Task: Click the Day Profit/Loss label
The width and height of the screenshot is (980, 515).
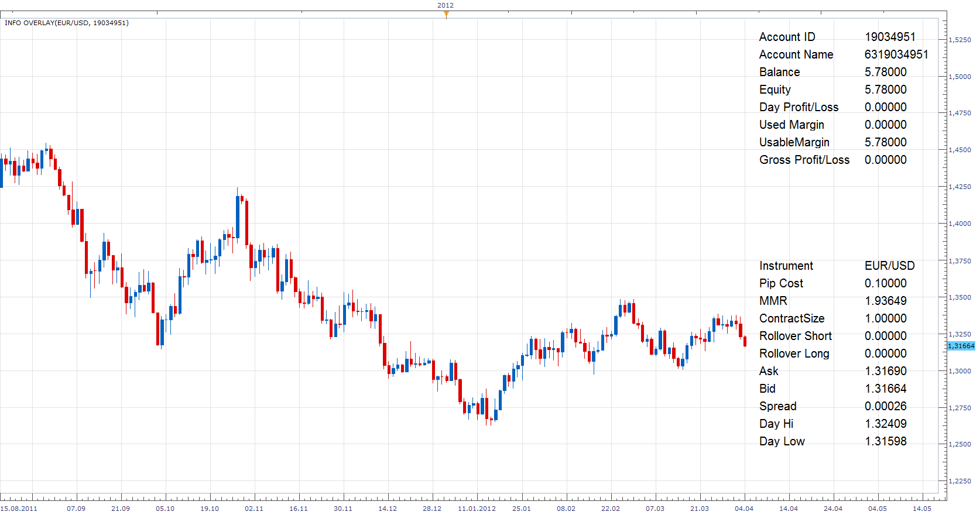Action: tap(799, 107)
